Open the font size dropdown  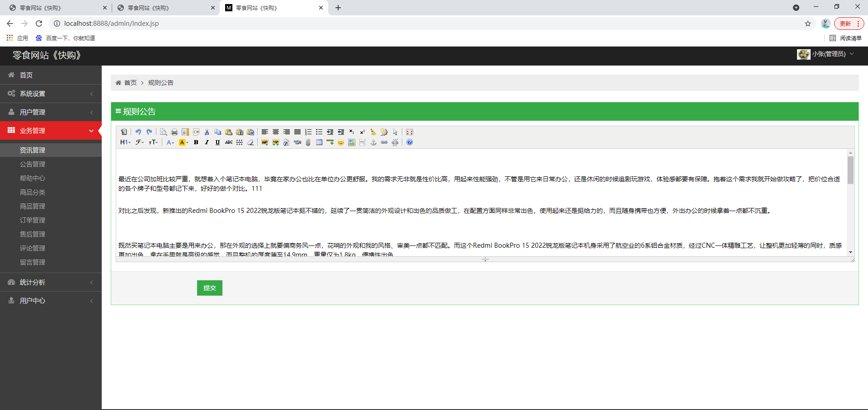click(154, 142)
